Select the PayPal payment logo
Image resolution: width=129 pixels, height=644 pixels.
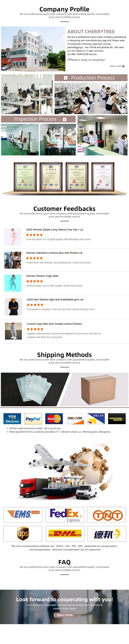click(x=33, y=419)
